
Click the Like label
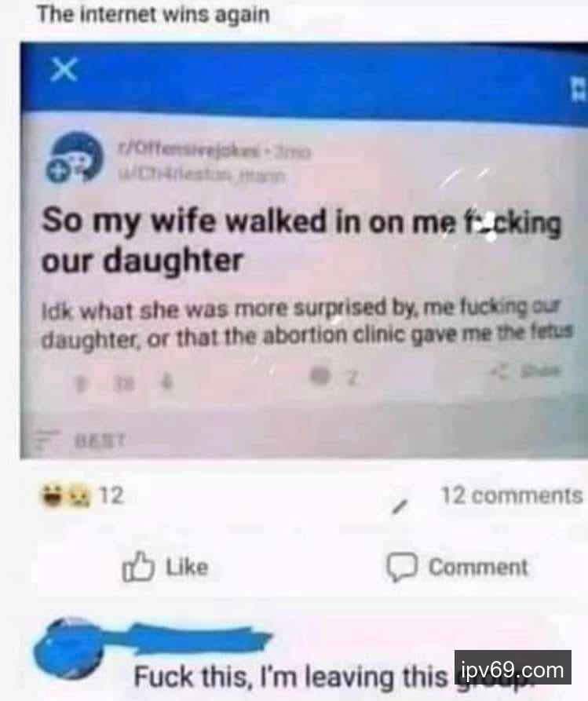[x=187, y=568]
